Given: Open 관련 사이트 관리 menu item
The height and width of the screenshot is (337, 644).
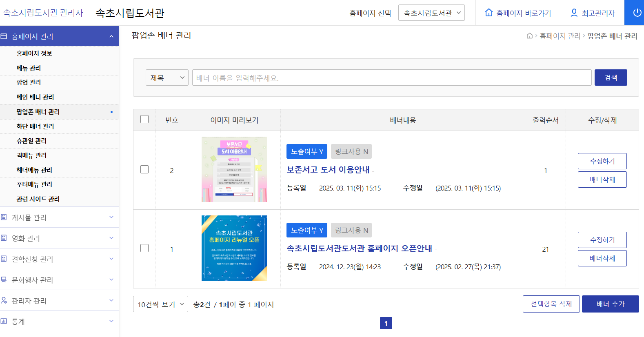Looking at the screenshot, I should click(60, 199).
